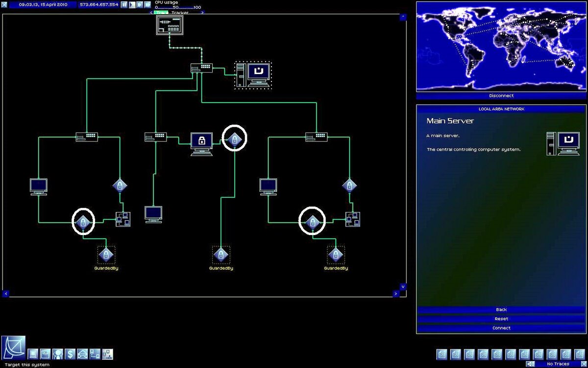Select the Router node at the top of the LAN
This screenshot has height=368, width=588.
[x=170, y=25]
